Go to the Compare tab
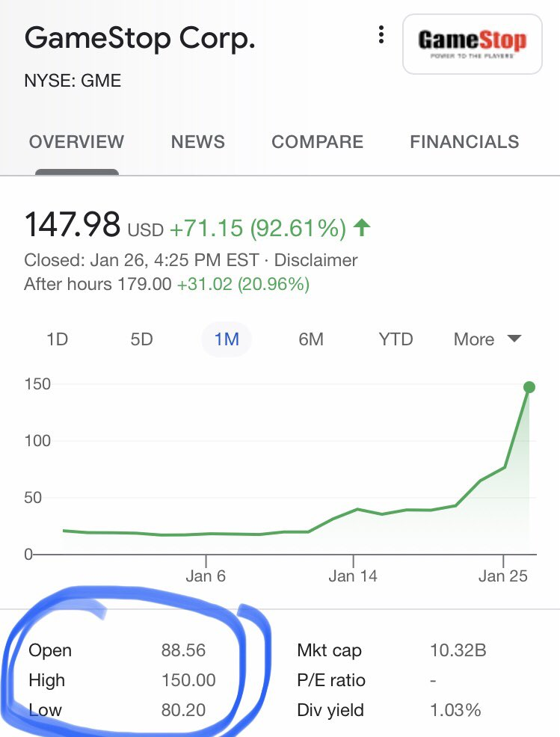This screenshot has height=737, width=560. 317,142
